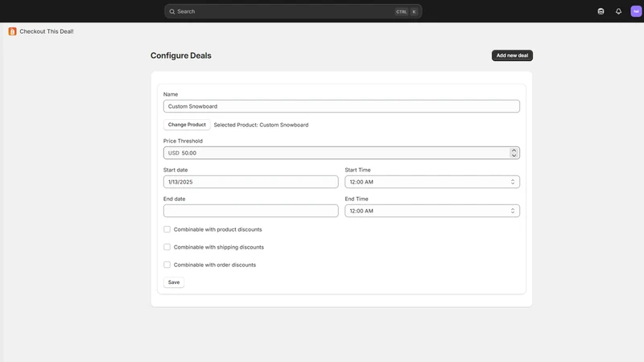Click the USD currency prefix
644x362 pixels.
(x=173, y=153)
